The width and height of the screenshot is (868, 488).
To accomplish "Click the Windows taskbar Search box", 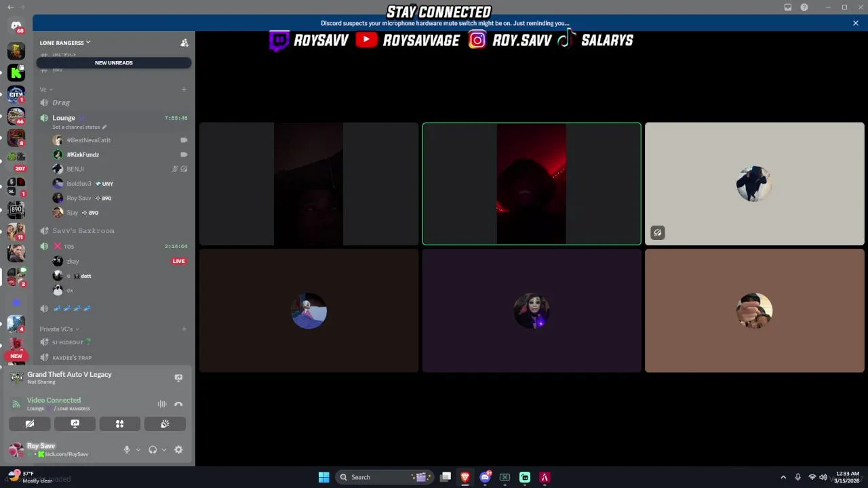I will pyautogui.click(x=385, y=477).
